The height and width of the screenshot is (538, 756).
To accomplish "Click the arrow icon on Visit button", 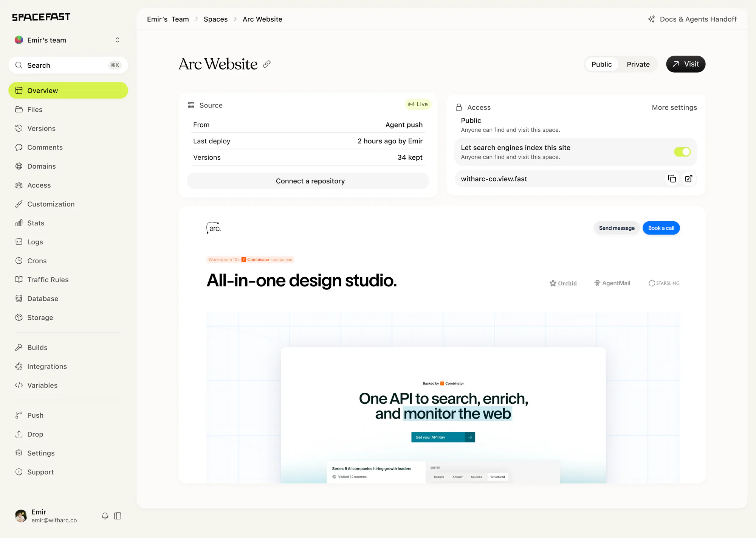I will tap(676, 64).
